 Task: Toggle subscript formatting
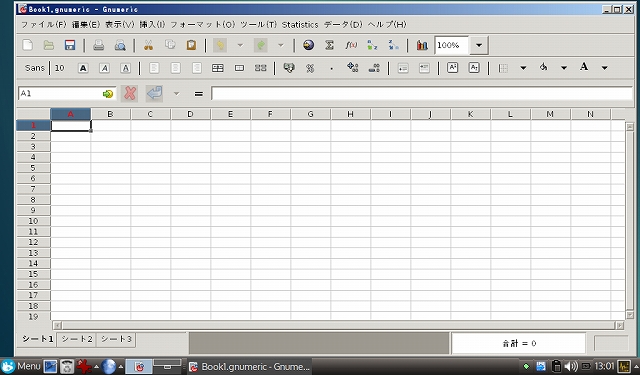pyautogui.click(x=474, y=68)
